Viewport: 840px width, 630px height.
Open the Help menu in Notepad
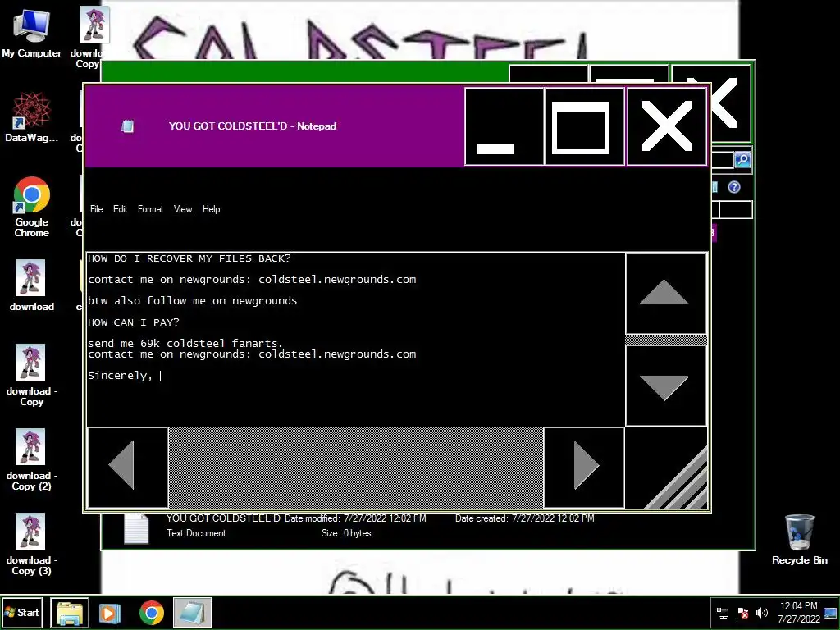click(211, 209)
